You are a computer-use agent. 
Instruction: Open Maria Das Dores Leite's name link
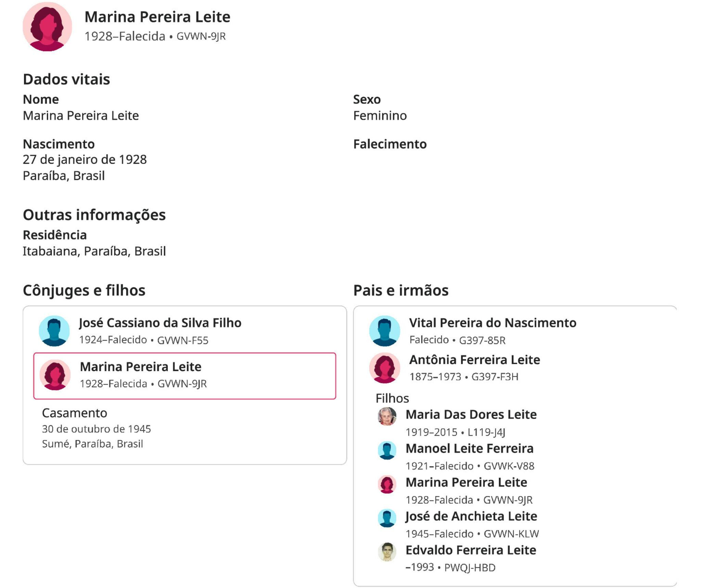click(x=471, y=415)
